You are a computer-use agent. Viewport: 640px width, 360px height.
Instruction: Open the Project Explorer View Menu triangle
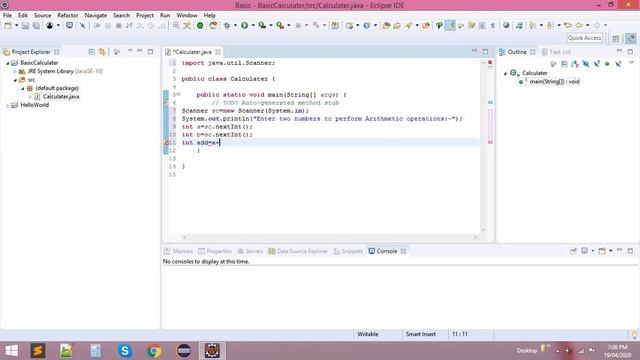click(130, 51)
